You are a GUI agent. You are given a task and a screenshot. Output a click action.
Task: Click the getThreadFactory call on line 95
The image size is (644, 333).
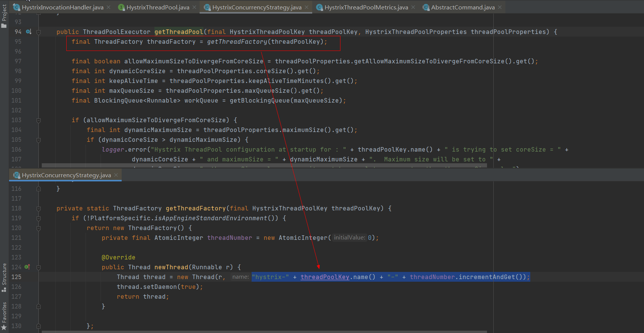(237, 41)
